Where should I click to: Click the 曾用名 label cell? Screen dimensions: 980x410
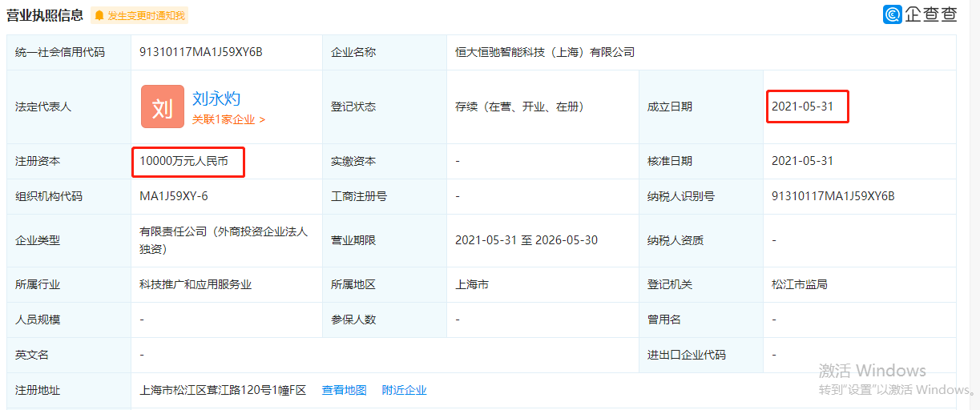(701, 320)
